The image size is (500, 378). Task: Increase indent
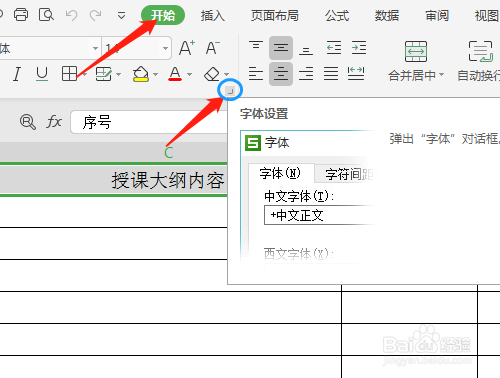point(359,48)
